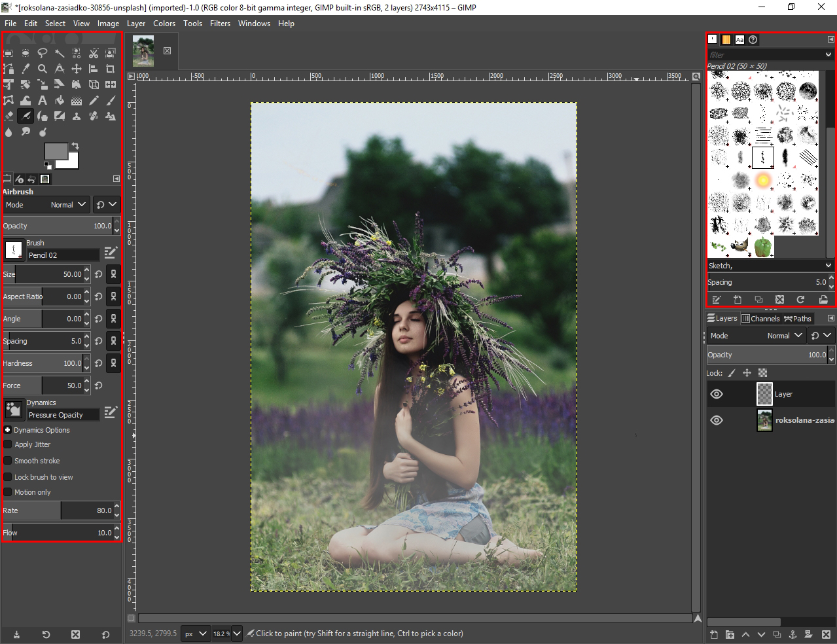Click the Pencil 02 brush name field
The image size is (837, 644).
[x=63, y=255]
